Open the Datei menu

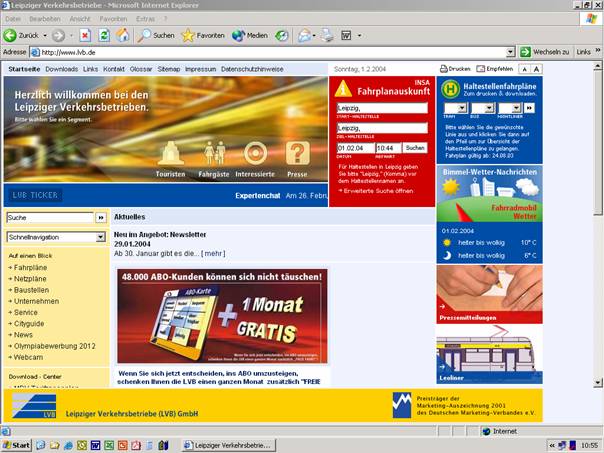coord(13,19)
